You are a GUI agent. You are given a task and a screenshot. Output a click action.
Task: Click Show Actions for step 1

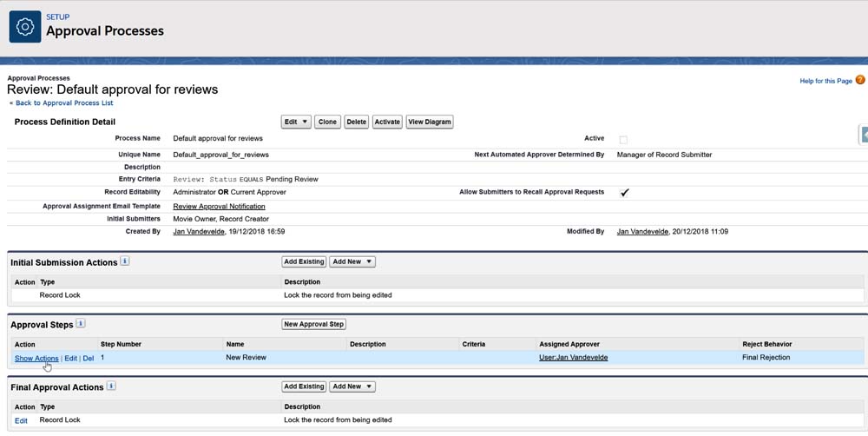pos(36,358)
